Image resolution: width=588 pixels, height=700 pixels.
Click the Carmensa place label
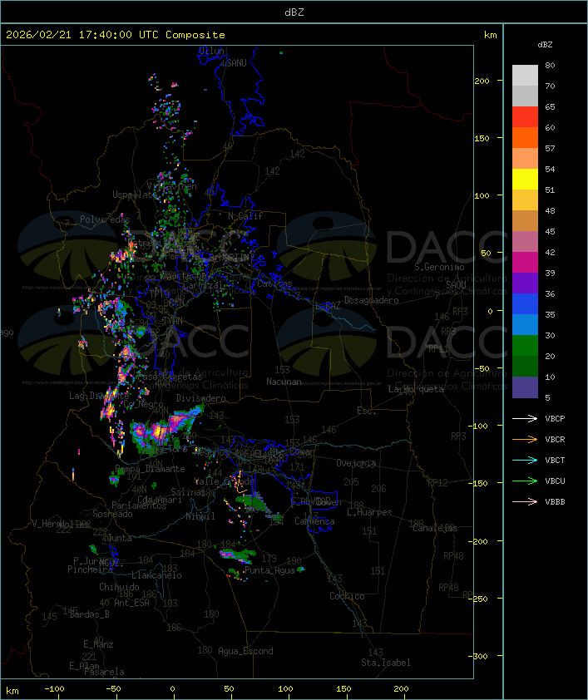(x=314, y=521)
